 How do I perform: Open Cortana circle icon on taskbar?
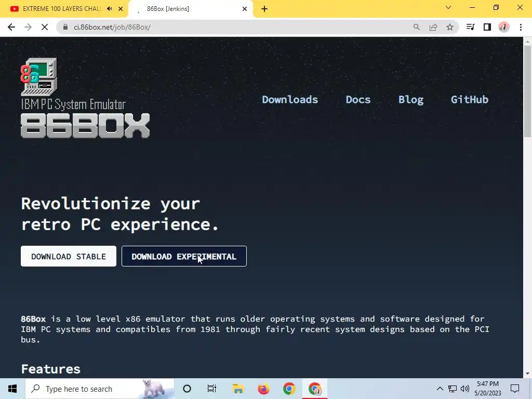click(x=187, y=389)
